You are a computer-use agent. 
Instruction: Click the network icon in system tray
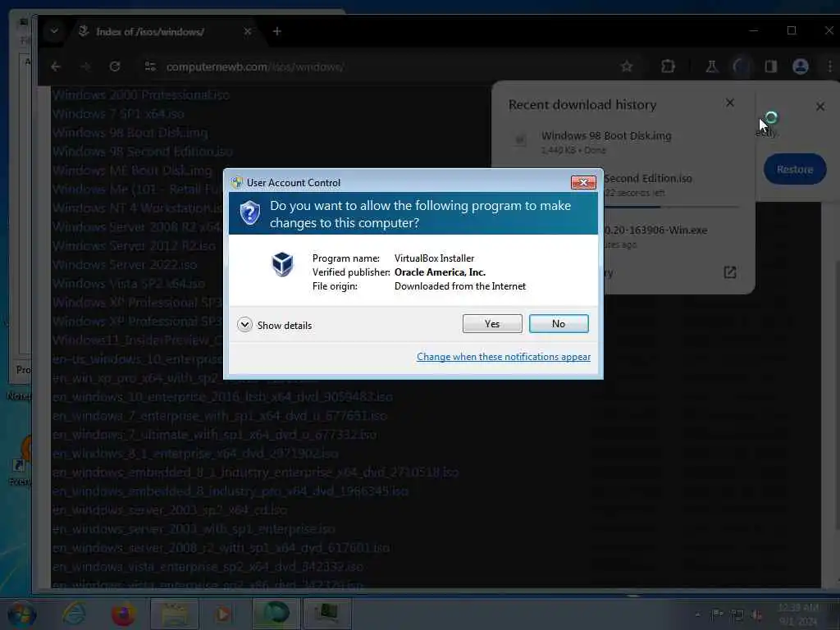(737, 615)
